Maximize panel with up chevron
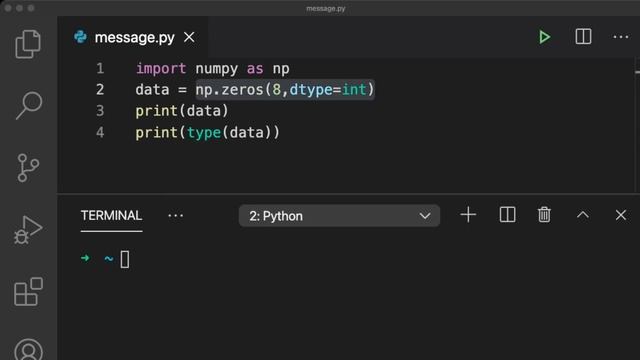The height and width of the screenshot is (360, 640). tap(583, 215)
